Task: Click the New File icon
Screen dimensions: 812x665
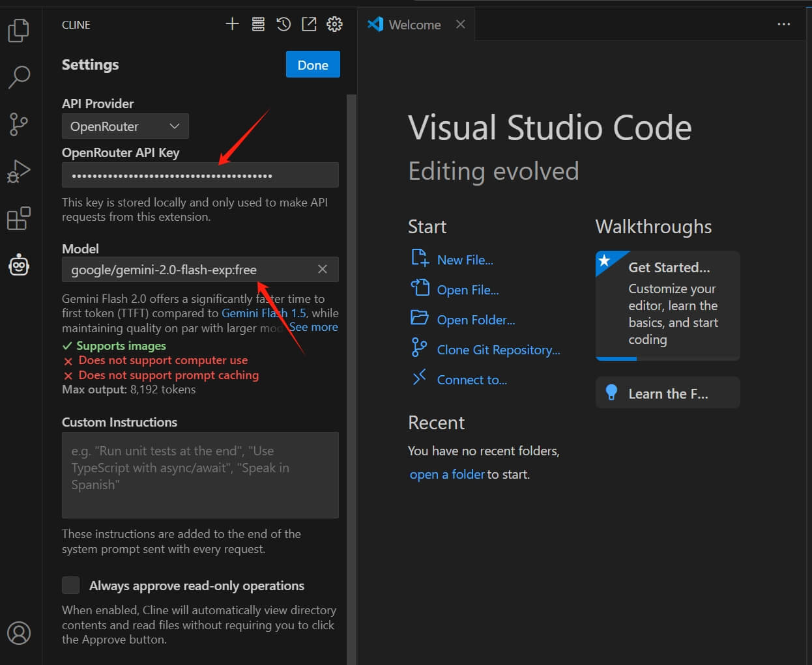Action: click(x=420, y=258)
